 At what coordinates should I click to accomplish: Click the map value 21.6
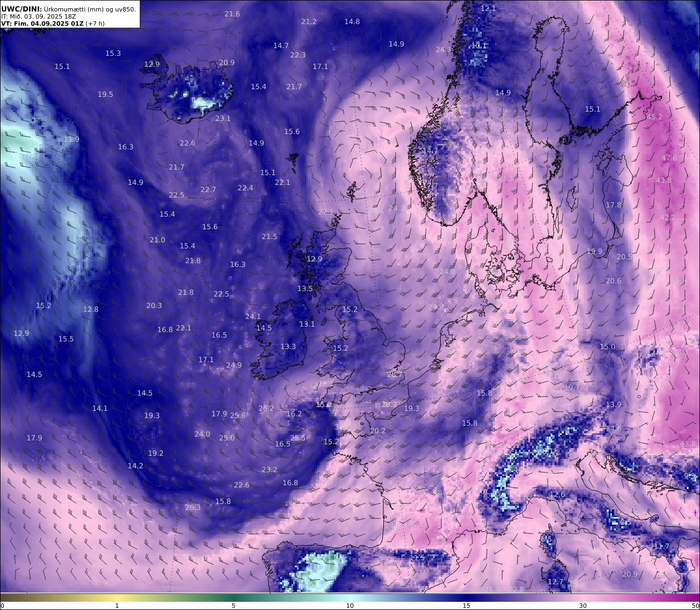pos(232,14)
